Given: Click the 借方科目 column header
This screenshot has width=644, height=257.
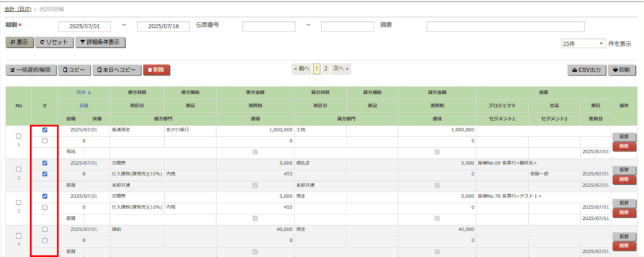Looking at the screenshot, I should click(137, 93).
